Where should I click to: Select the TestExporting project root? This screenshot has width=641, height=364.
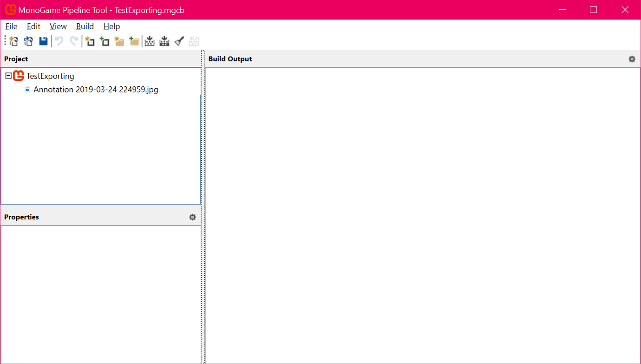50,76
